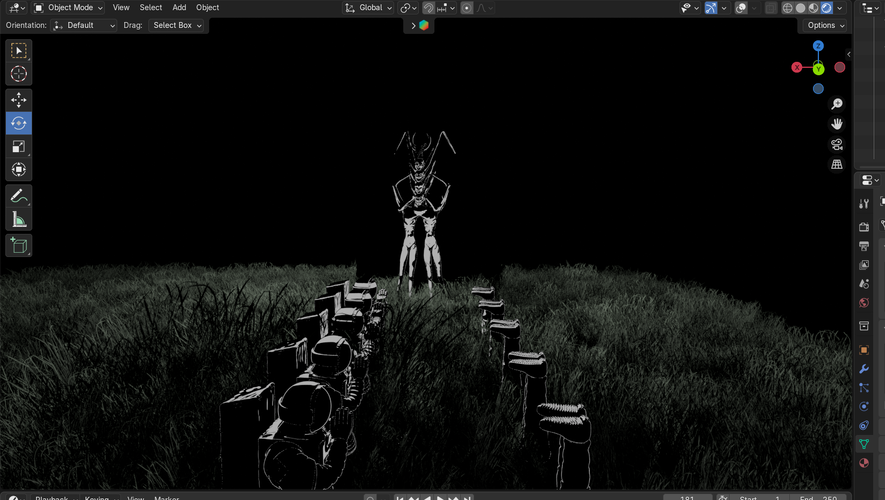885x500 pixels.
Task: Toggle snapping magnet in header
Action: [x=428, y=8]
